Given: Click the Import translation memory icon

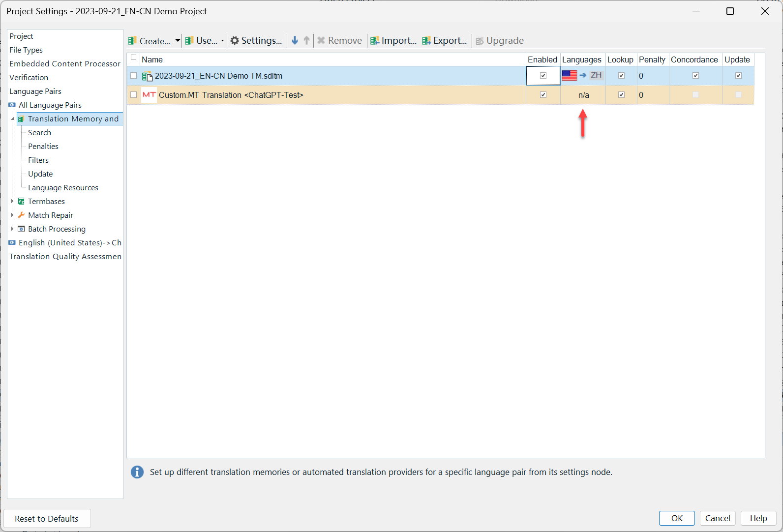Looking at the screenshot, I should (x=375, y=41).
